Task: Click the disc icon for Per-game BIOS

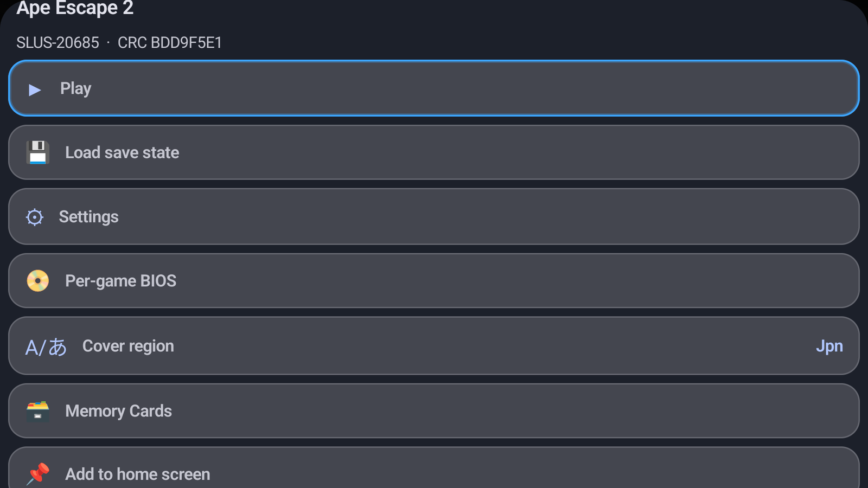Action: 37,281
